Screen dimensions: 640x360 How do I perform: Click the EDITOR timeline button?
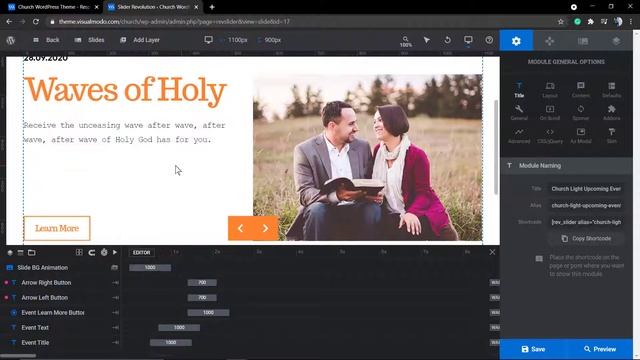pyautogui.click(x=142, y=253)
